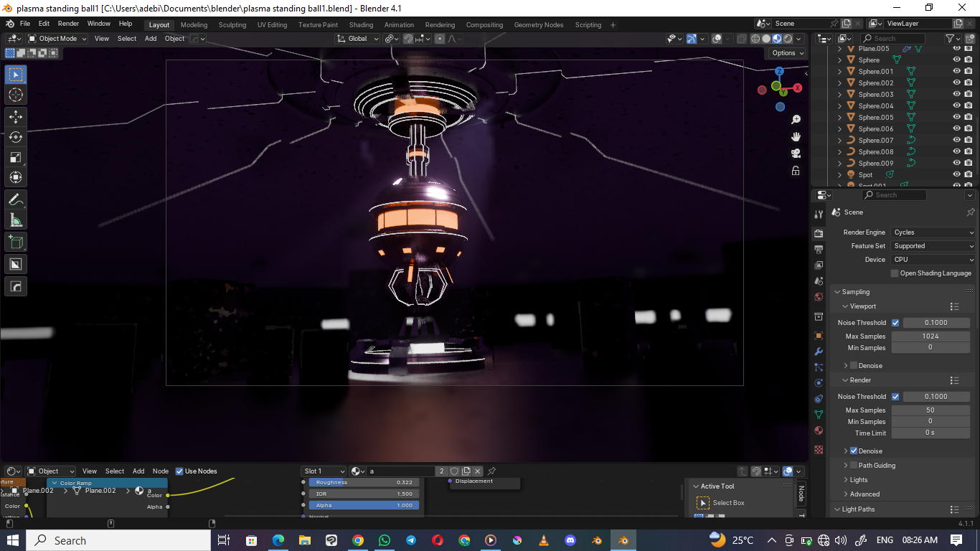Open the Options dropdown in viewport header
The width and height of the screenshot is (980, 551).
click(787, 53)
